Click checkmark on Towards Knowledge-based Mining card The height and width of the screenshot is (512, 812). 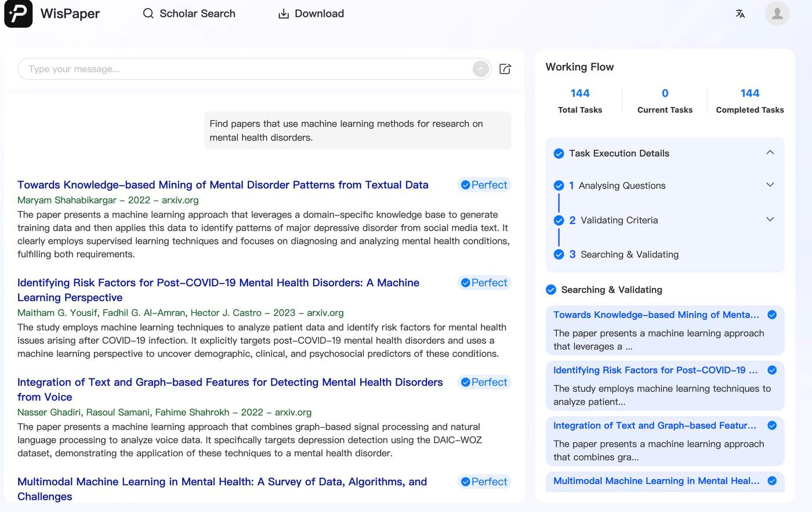[772, 315]
